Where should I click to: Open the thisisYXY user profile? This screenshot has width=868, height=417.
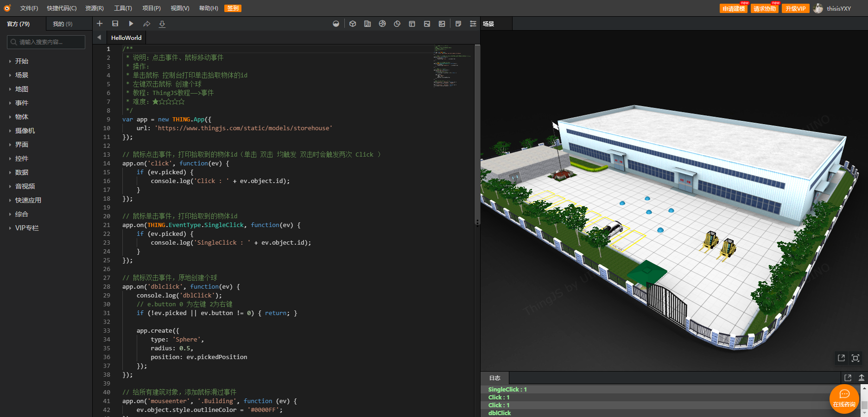pos(833,8)
